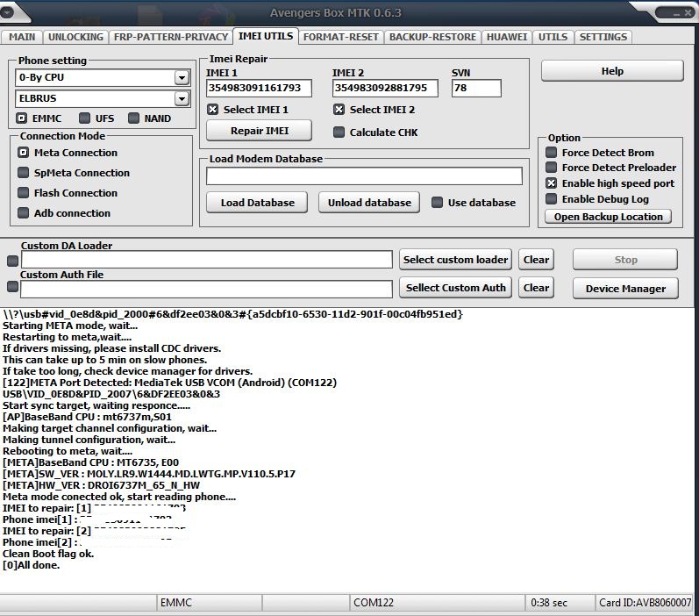Click the 'Clean Boot flag ok.' log line
699x616 pixels.
click(x=48, y=554)
